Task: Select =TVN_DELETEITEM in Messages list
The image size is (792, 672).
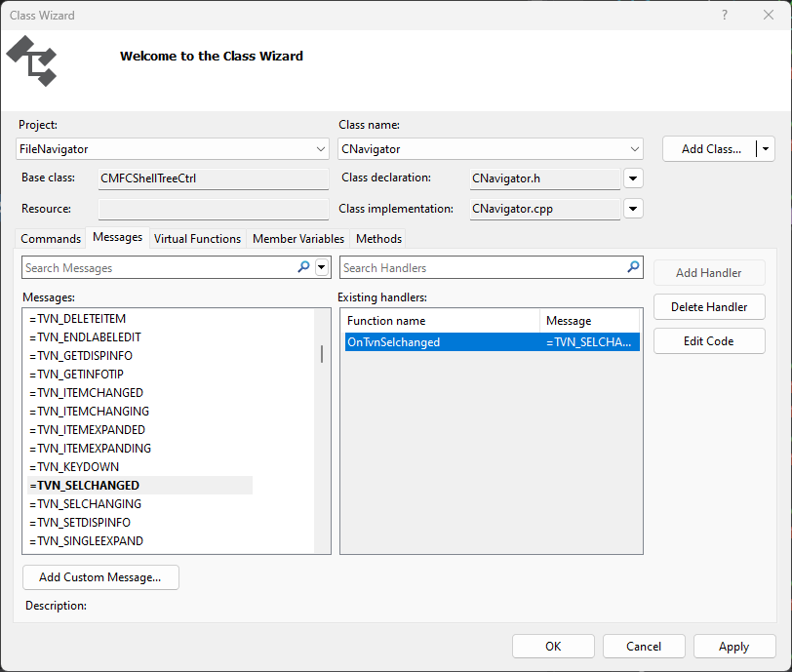Action: tap(78, 319)
